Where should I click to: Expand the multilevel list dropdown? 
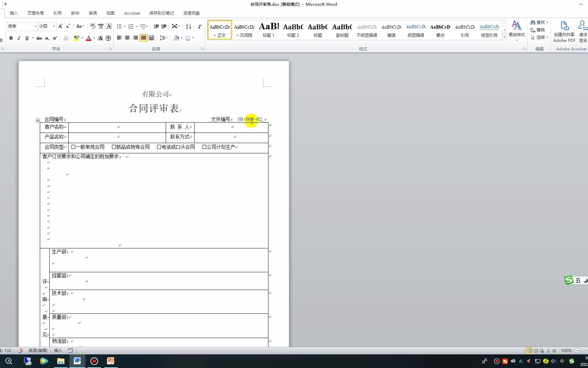point(147,26)
